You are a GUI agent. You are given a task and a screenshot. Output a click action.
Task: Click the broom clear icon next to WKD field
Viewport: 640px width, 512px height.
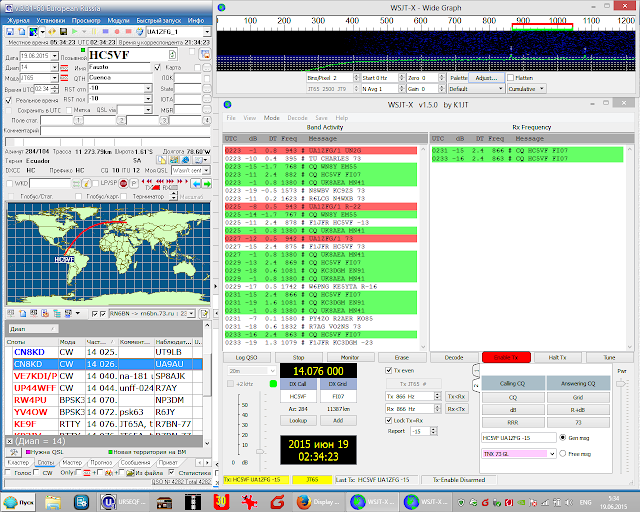tap(86, 184)
